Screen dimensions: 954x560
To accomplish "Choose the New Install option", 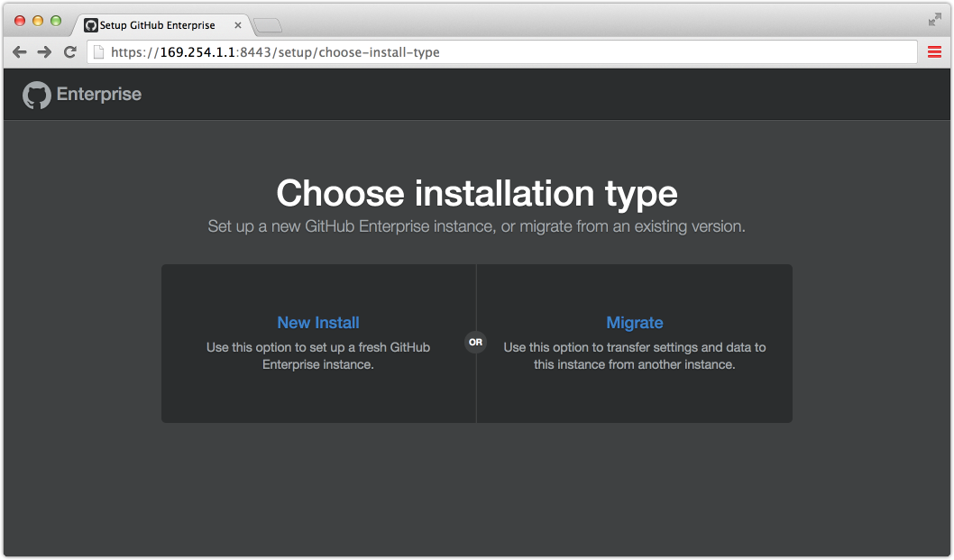I will [x=318, y=323].
